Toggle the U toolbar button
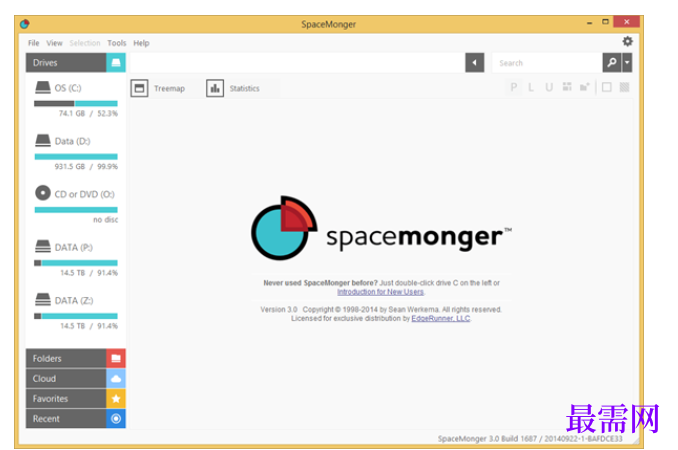 [x=549, y=87]
